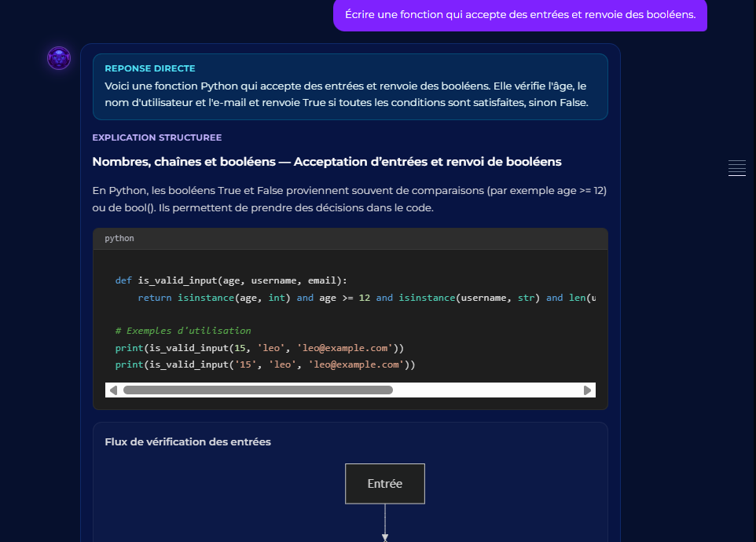Click the code scrollbar left arrow
The height and width of the screenshot is (542, 756).
(113, 390)
